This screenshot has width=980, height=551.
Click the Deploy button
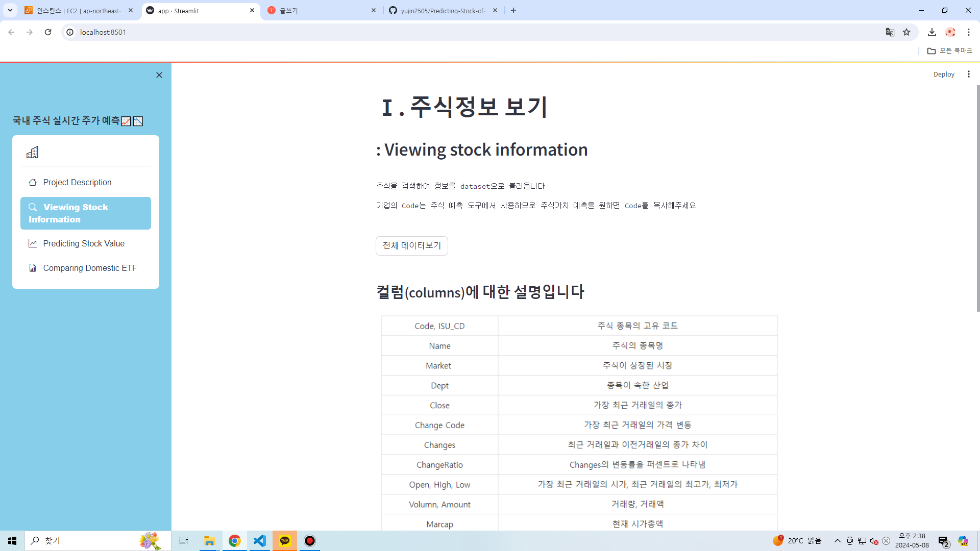[x=943, y=74]
